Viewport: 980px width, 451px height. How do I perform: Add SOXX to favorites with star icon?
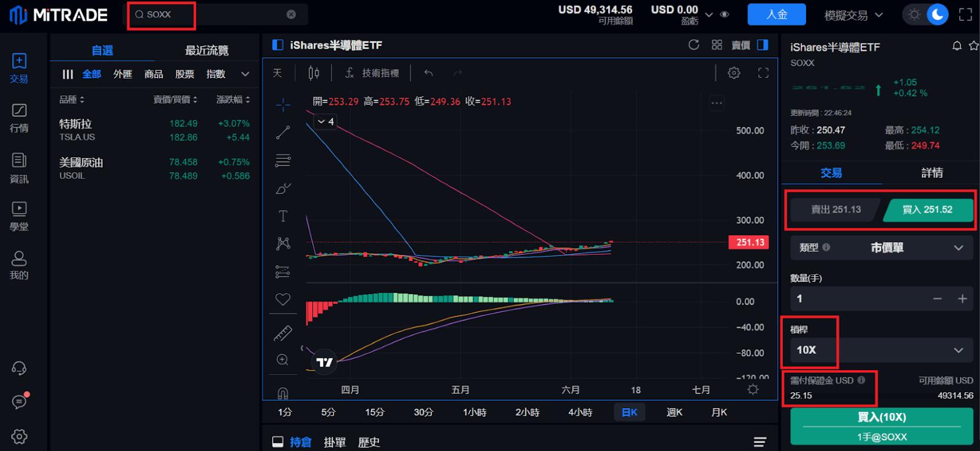pos(973,46)
